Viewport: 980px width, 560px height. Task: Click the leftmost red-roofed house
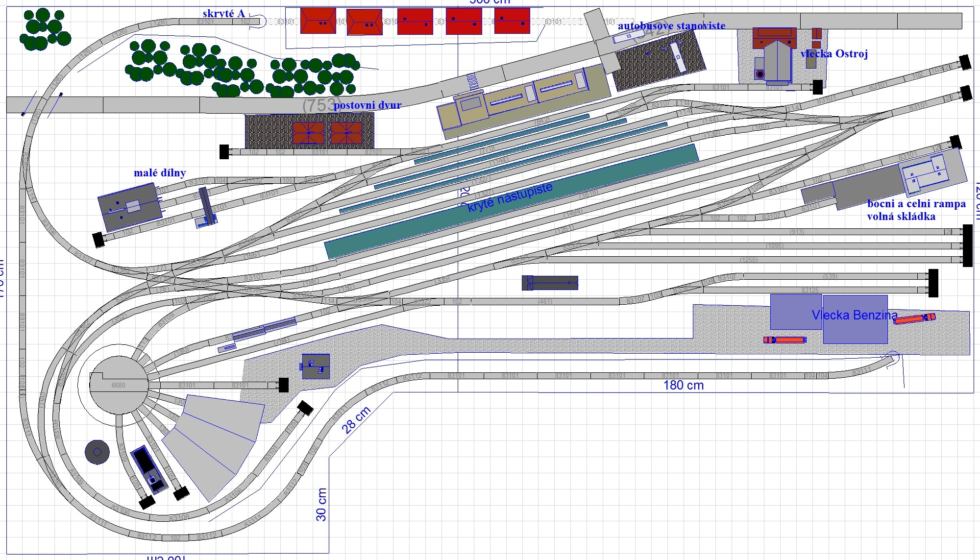pos(318,21)
